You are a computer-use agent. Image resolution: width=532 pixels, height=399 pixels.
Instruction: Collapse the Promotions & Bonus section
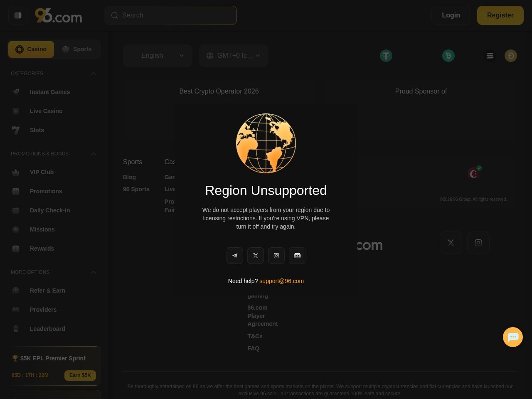coord(94,154)
